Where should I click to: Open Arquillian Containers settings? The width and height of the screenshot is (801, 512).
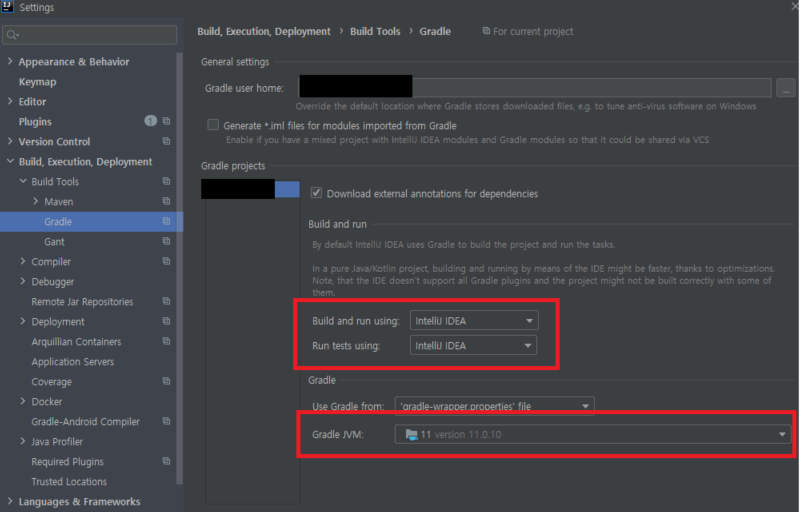pos(76,341)
